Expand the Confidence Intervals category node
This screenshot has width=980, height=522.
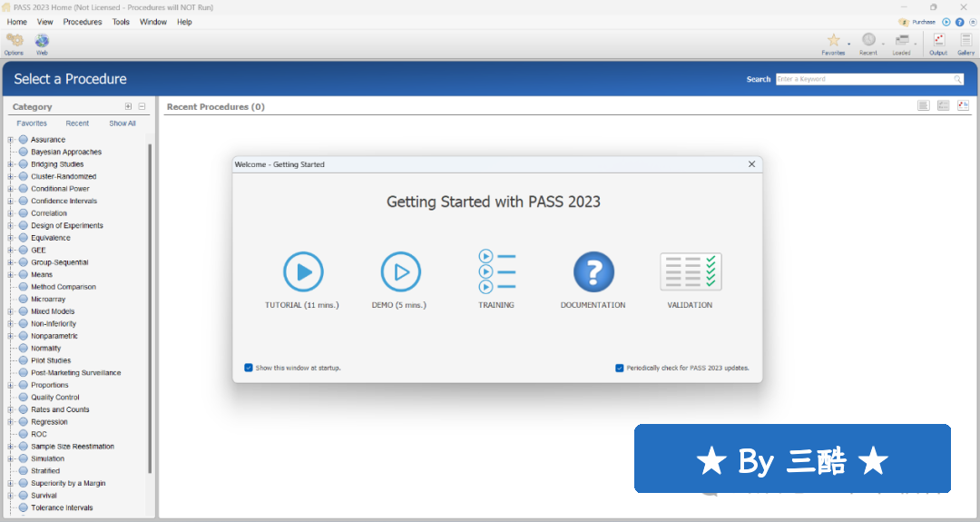tap(10, 201)
